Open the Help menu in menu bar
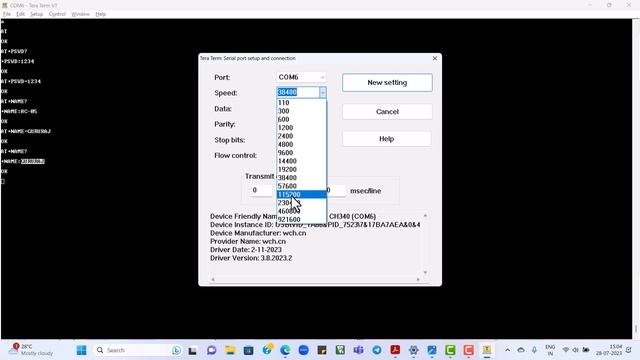This screenshot has width=640, height=360. [101, 14]
